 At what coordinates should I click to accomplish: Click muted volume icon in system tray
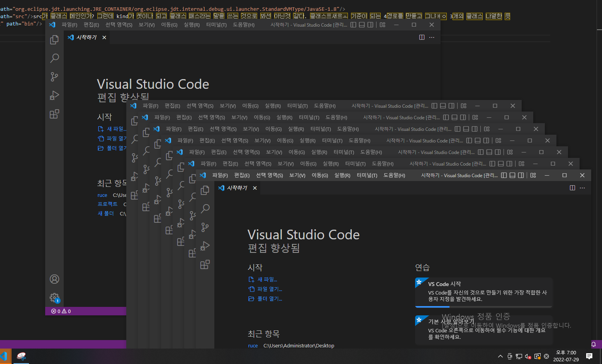click(528, 356)
